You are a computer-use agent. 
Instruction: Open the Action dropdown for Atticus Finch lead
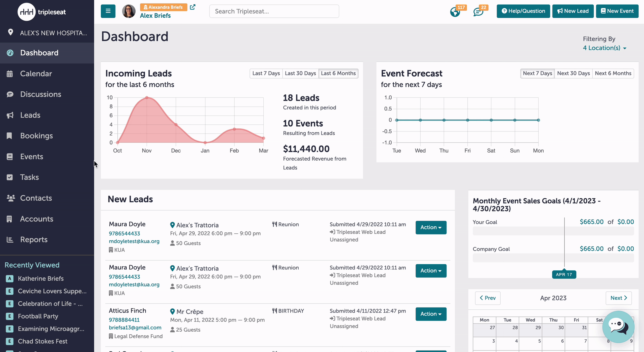point(431,314)
